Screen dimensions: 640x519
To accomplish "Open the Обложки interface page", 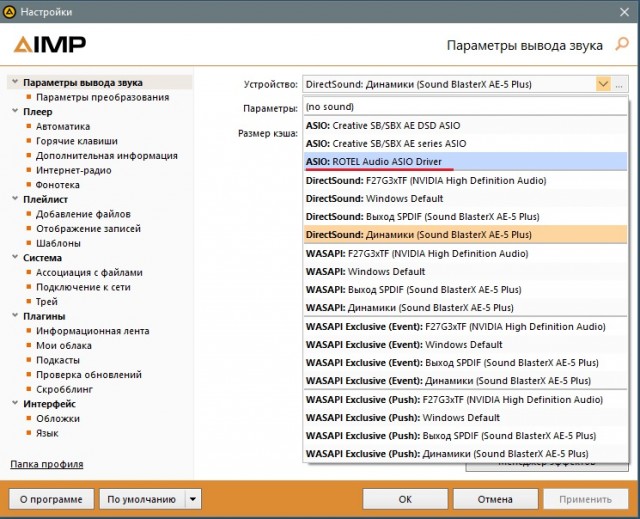I will [x=58, y=419].
